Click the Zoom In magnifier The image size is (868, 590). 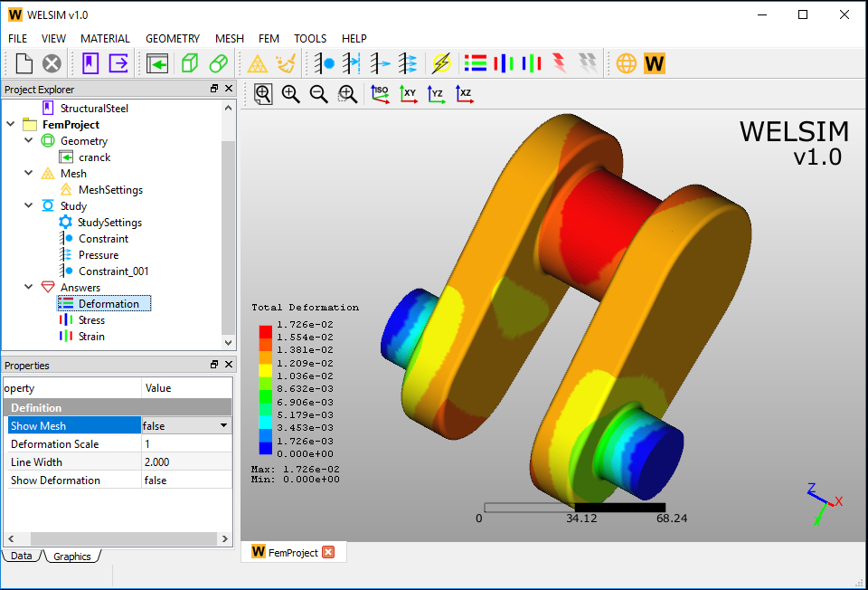click(290, 93)
